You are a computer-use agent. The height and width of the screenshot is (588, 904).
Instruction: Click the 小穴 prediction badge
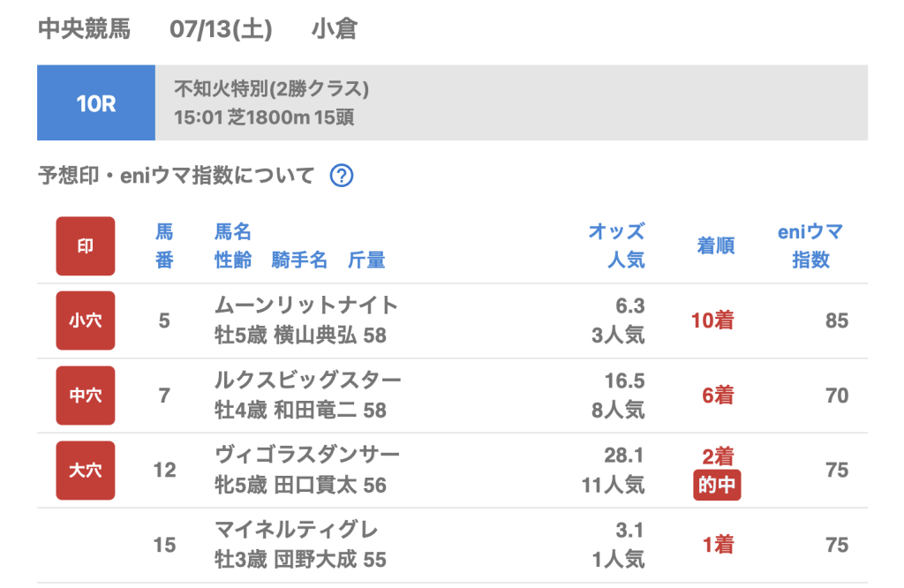pos(86,320)
